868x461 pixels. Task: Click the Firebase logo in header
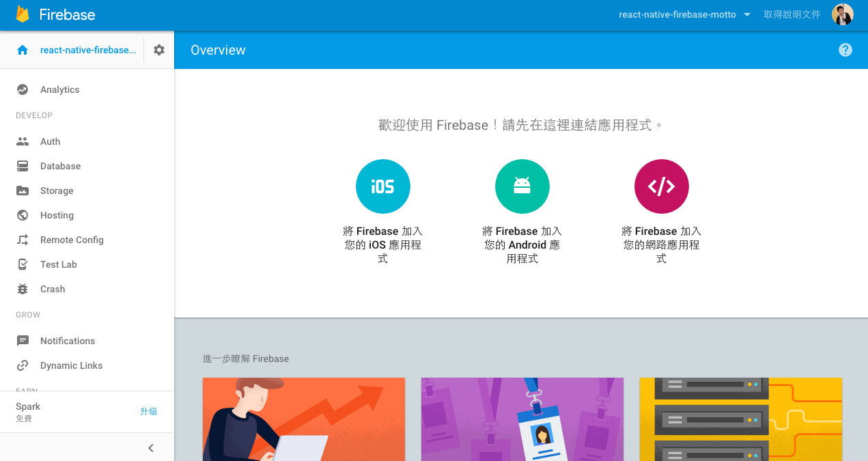(55, 14)
